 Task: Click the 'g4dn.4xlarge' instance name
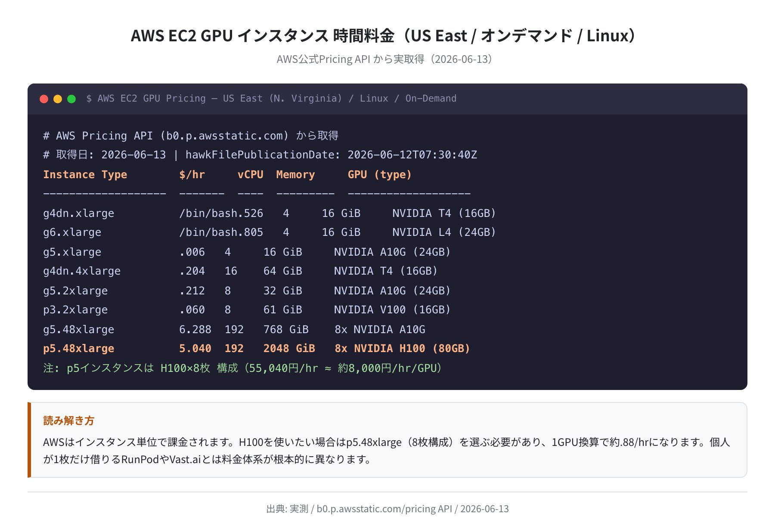82,271
